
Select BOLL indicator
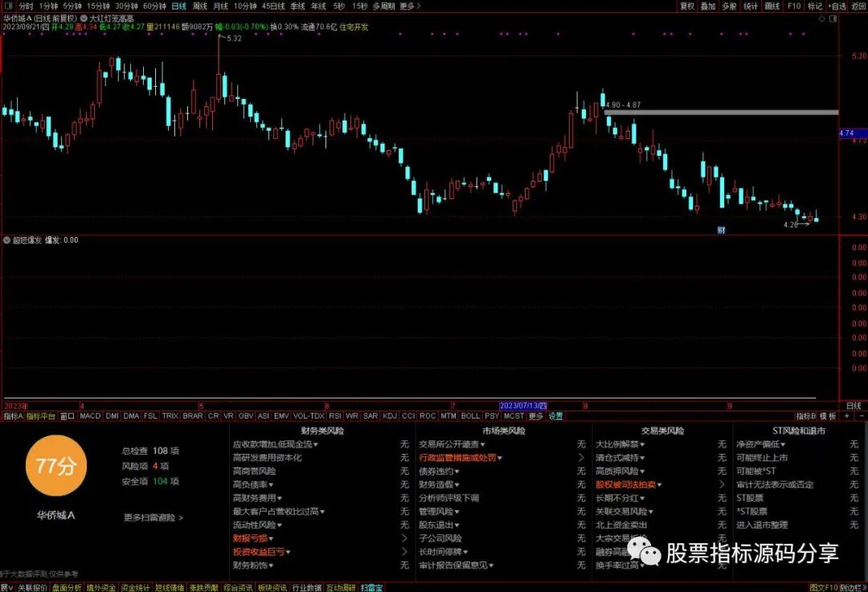pos(470,416)
